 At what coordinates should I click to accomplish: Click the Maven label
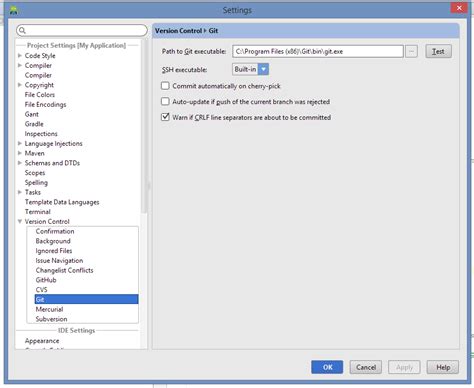click(x=34, y=153)
